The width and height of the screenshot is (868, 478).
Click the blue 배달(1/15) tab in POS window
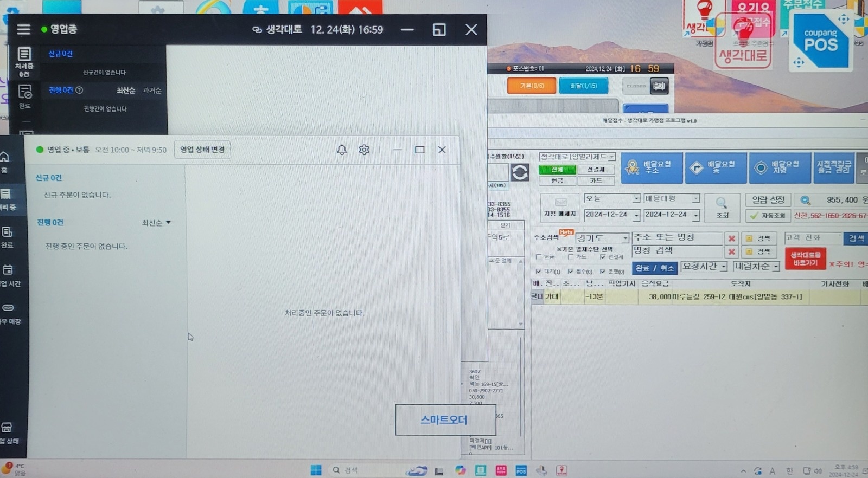coord(583,86)
